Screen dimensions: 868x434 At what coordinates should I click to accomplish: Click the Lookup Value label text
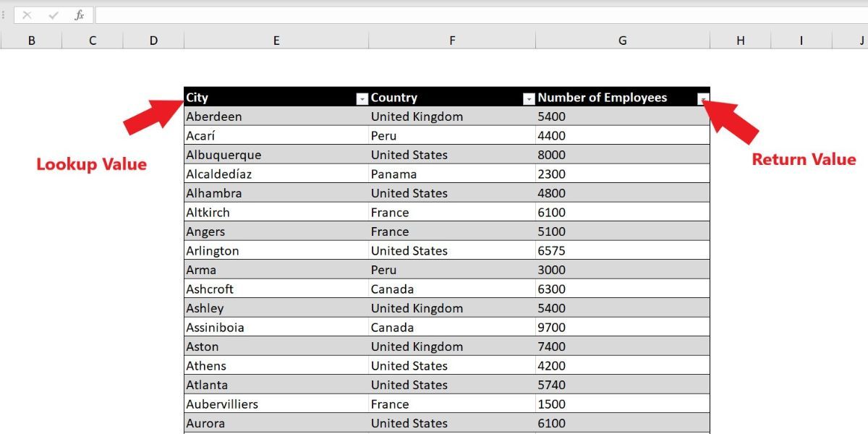91,164
